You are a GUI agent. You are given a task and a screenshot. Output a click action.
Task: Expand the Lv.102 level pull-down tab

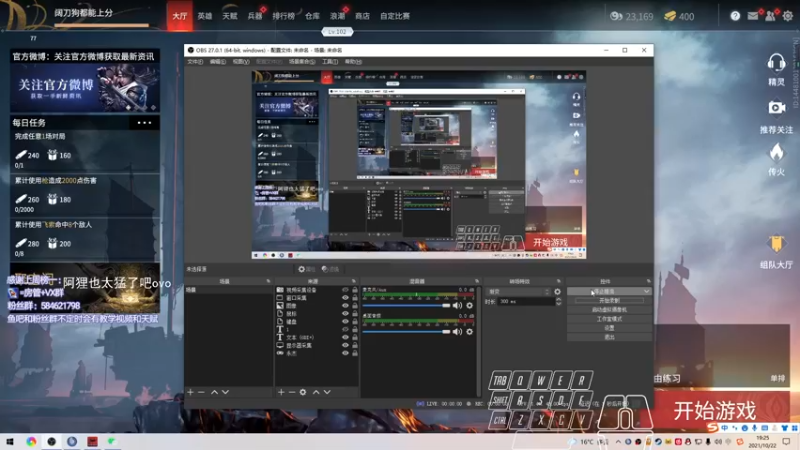(337, 32)
